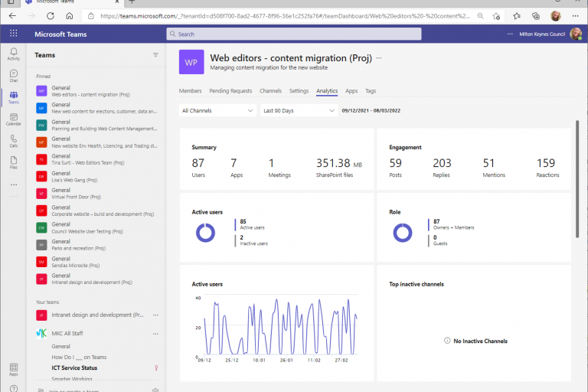This screenshot has width=588, height=392.
Task: Open Council Website User Testing channel
Action: (96, 227)
